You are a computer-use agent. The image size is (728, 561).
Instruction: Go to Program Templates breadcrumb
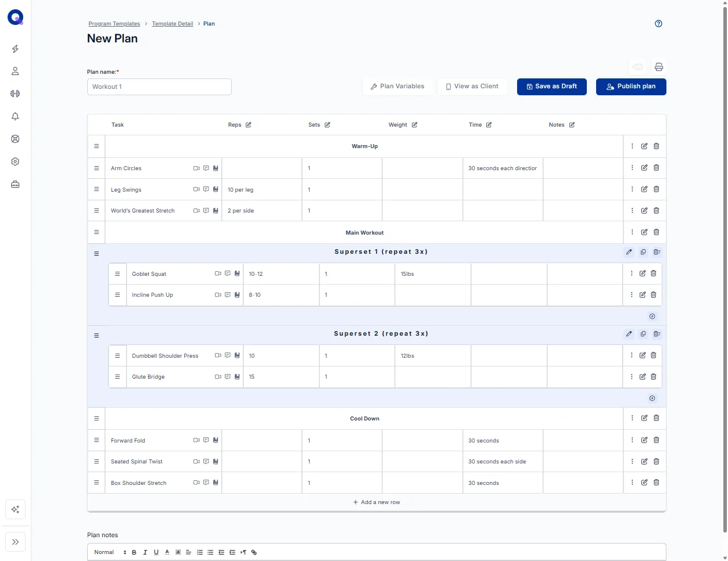[114, 24]
